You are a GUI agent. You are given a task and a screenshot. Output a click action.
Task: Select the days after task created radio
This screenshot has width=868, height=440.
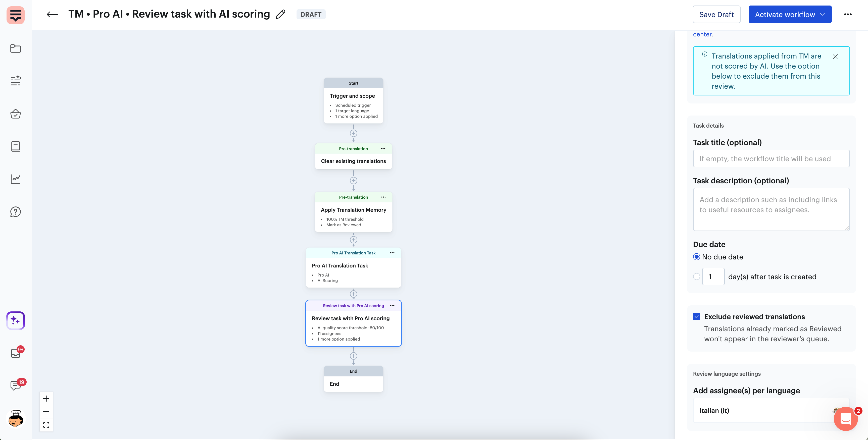click(x=697, y=277)
